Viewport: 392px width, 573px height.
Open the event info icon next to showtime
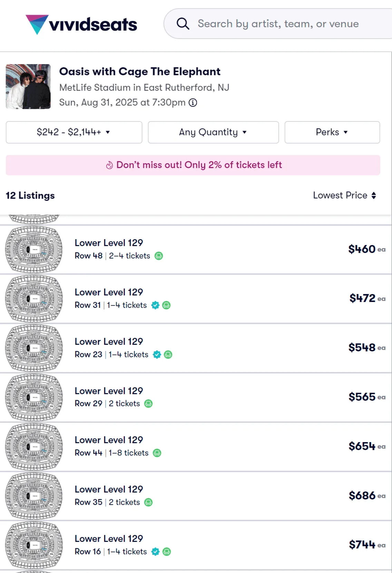click(x=193, y=103)
